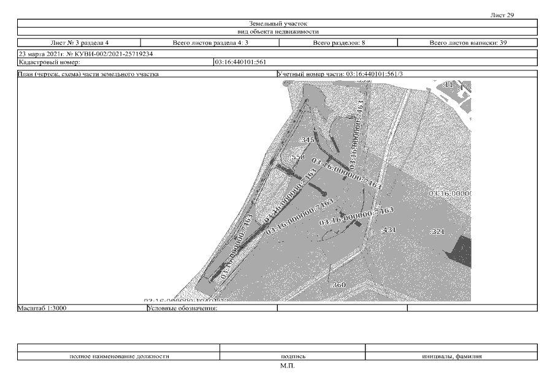The width and height of the screenshot is (555, 392).
Task: Click the 'Масштаб 1:3000' scale cell
Action: (x=43, y=308)
